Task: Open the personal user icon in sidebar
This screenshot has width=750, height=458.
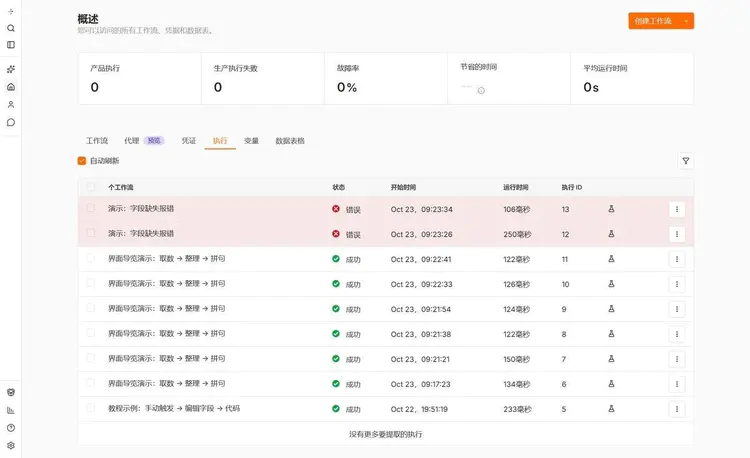Action: coord(11,105)
